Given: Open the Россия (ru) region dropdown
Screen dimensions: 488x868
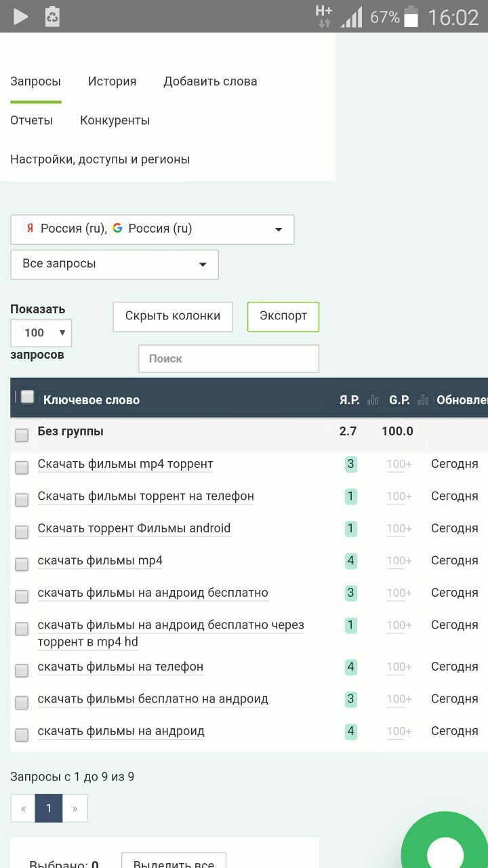Looking at the screenshot, I should coord(152,229).
